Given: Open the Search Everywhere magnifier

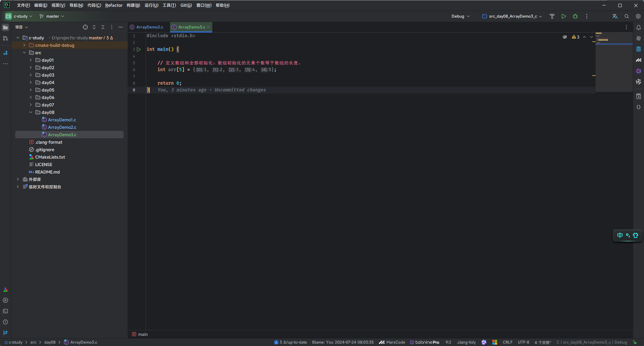Looking at the screenshot, I should click(627, 16).
